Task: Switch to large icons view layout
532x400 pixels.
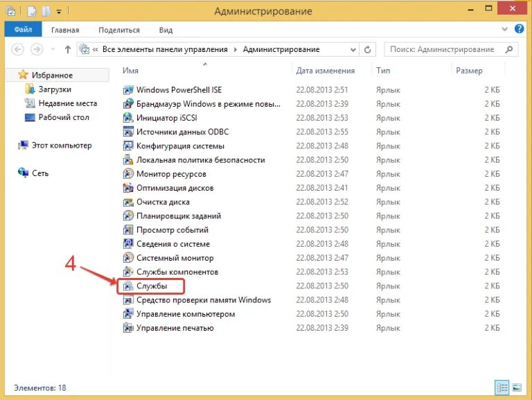Action: tap(517, 388)
